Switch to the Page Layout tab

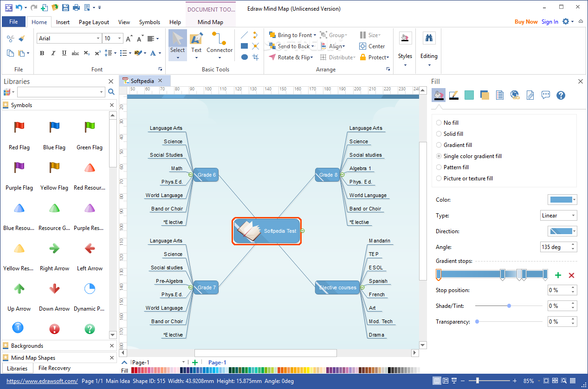click(94, 22)
